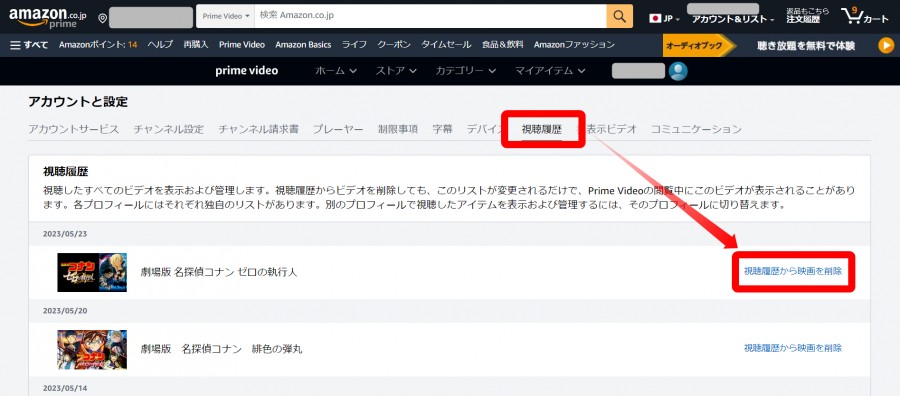Click Prime Video in the nav bar
The height and width of the screenshot is (396, 900).
242,45
